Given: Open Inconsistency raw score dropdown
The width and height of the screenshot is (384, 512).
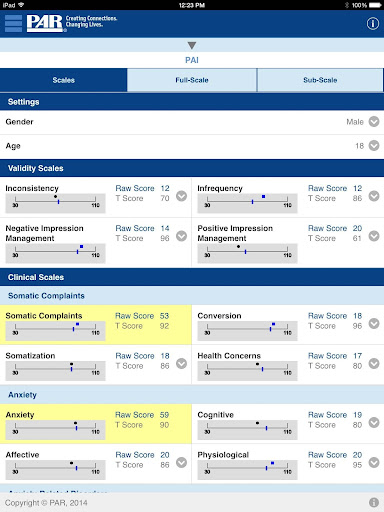Looking at the screenshot, I should (x=181, y=196).
